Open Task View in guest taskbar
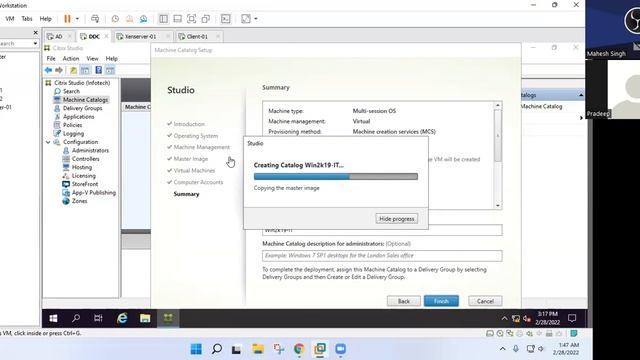This screenshot has height=360, width=640. pyautogui.click(x=98, y=318)
